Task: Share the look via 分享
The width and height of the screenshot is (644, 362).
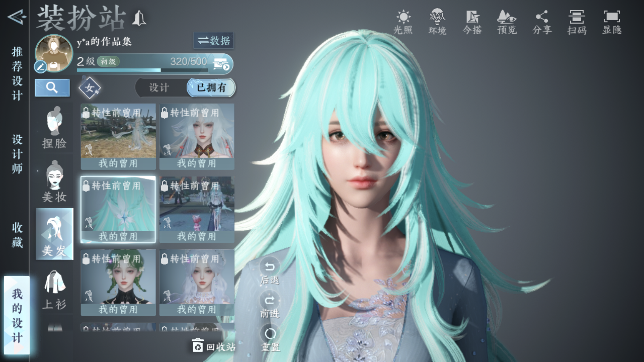Action: [x=542, y=23]
